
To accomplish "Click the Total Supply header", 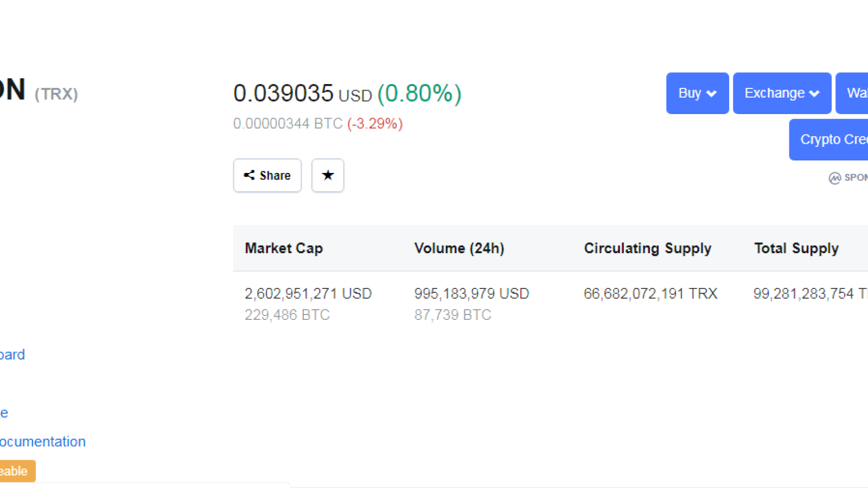I will click(796, 248).
